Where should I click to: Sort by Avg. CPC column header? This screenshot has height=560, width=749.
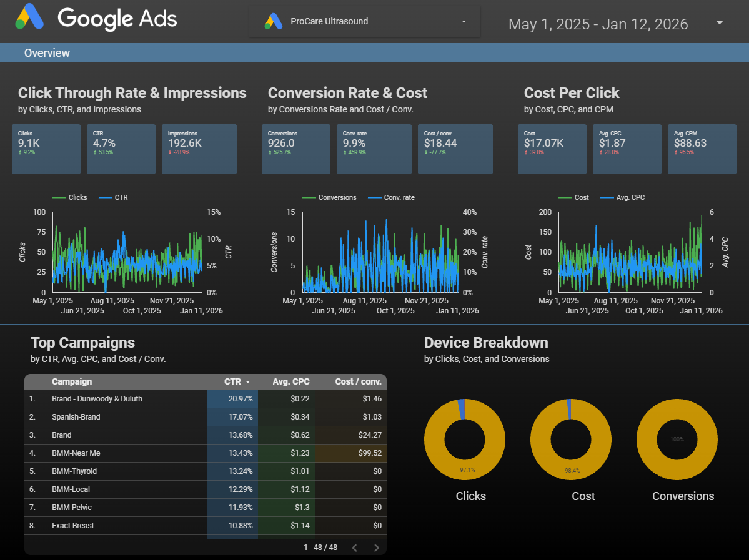coord(290,381)
